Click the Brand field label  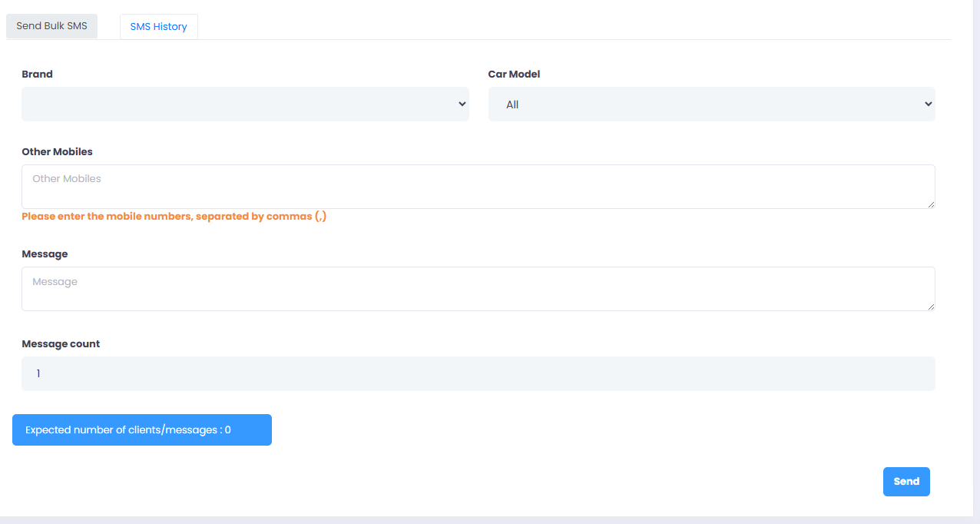(x=37, y=75)
